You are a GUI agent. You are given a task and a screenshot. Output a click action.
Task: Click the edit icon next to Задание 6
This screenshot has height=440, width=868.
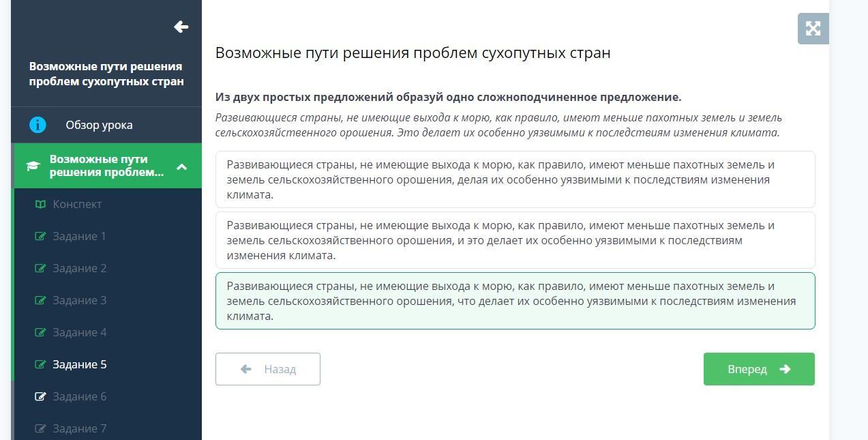[40, 396]
